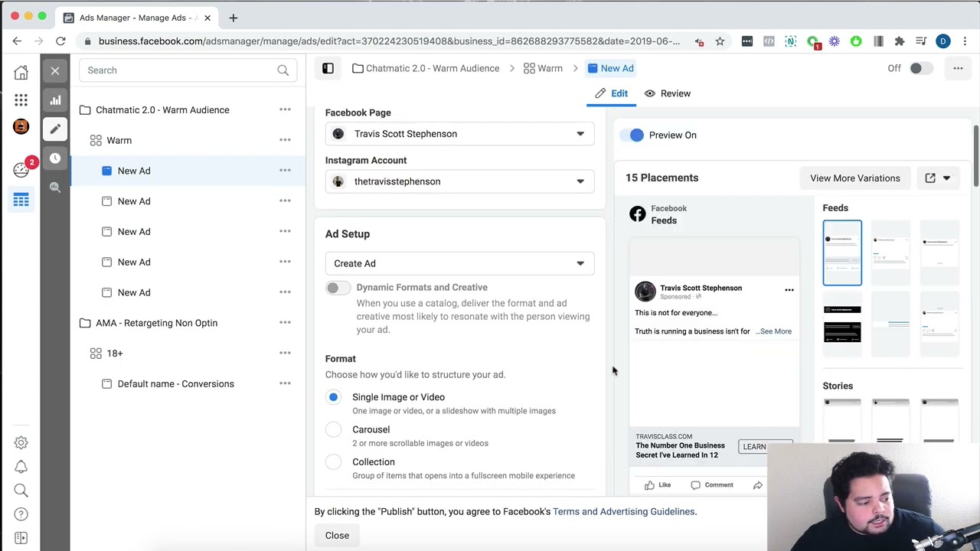Select the Carousel format option
The image size is (980, 551).
(333, 429)
